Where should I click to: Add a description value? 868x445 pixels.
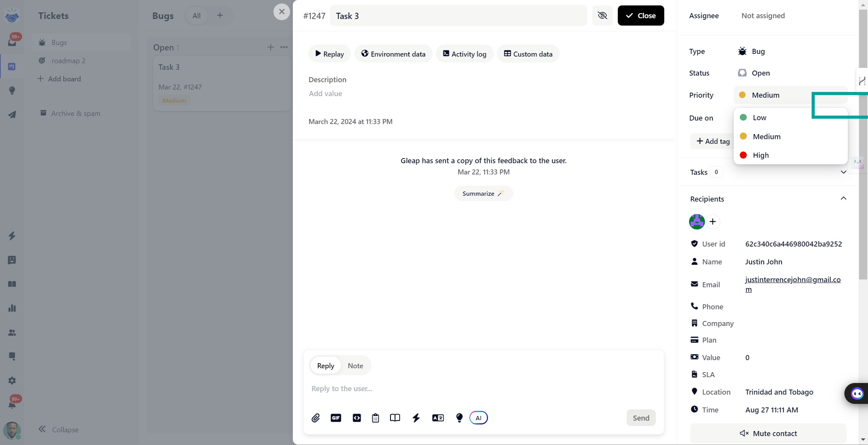pyautogui.click(x=325, y=93)
